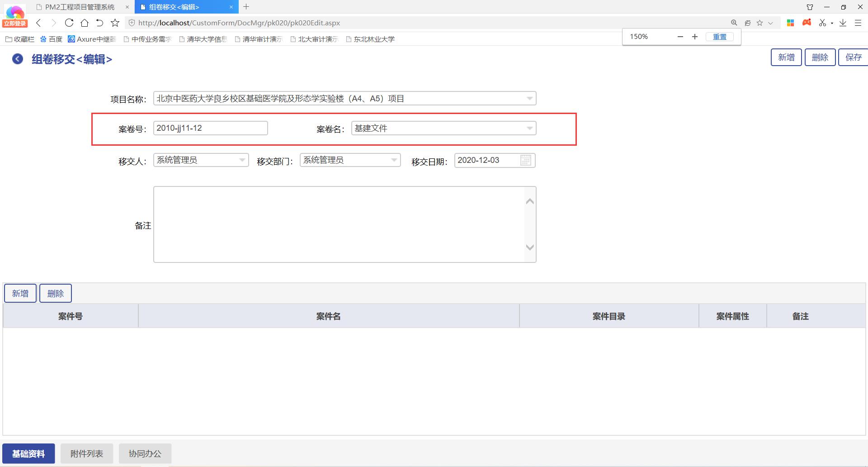Image resolution: width=868 pixels, height=467 pixels.
Task: Go to the browser home page icon
Action: pyautogui.click(x=85, y=23)
